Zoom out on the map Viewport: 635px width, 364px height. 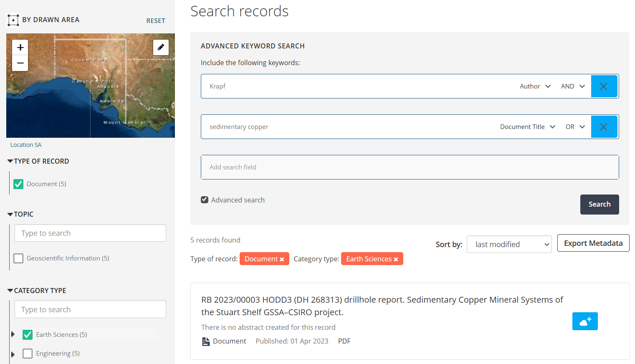point(20,63)
